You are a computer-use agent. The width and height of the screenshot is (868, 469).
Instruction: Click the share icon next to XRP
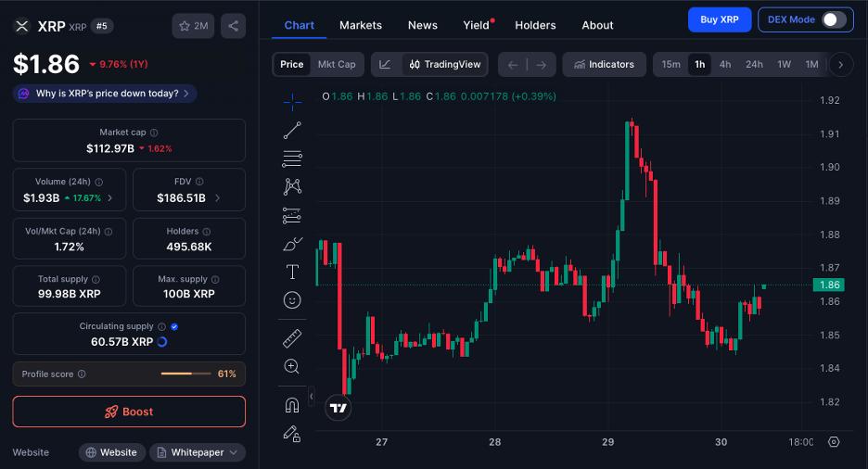pos(233,26)
